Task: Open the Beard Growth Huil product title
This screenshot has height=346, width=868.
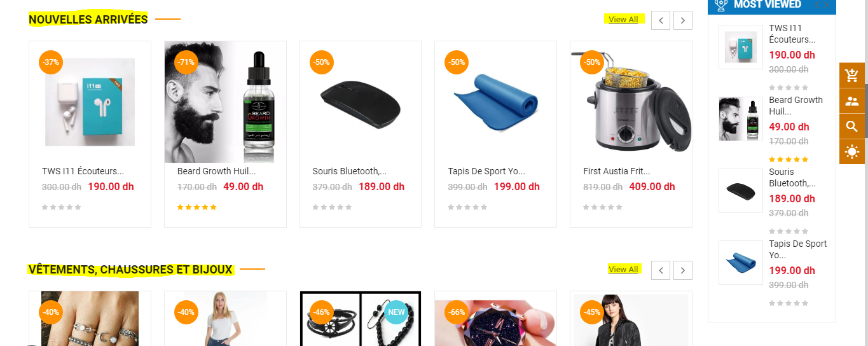Action: [216, 171]
